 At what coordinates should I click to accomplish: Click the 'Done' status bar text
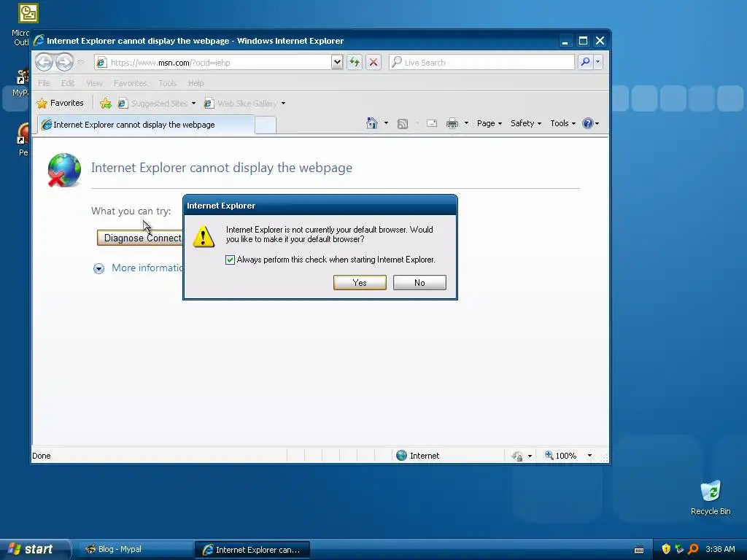tap(42, 456)
